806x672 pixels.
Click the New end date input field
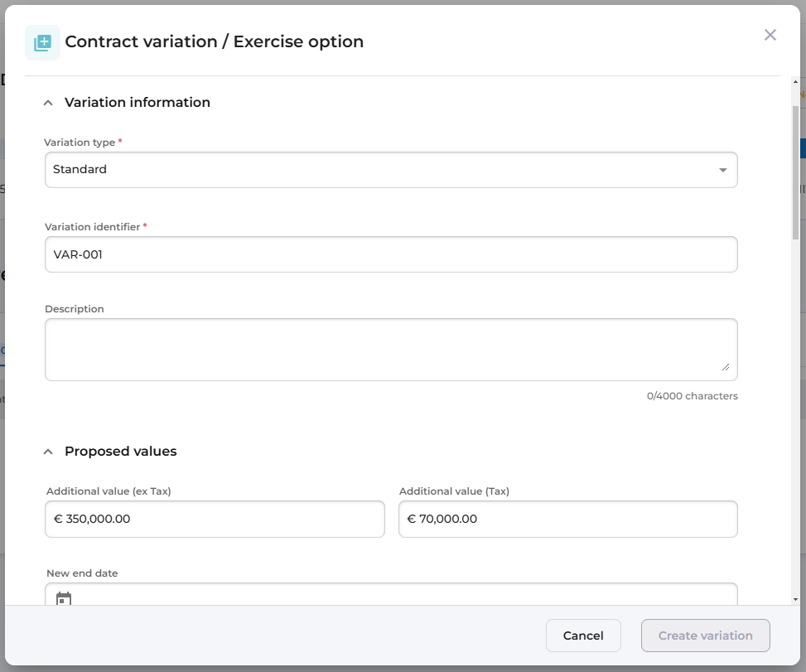point(398,597)
